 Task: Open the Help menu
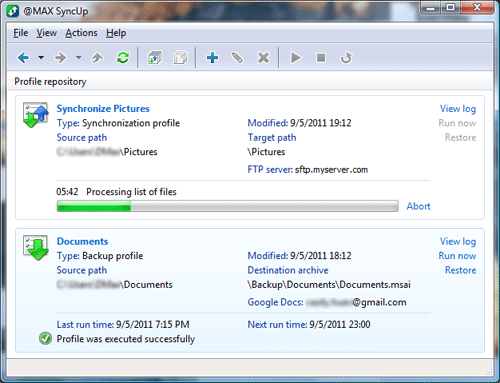pos(116,33)
